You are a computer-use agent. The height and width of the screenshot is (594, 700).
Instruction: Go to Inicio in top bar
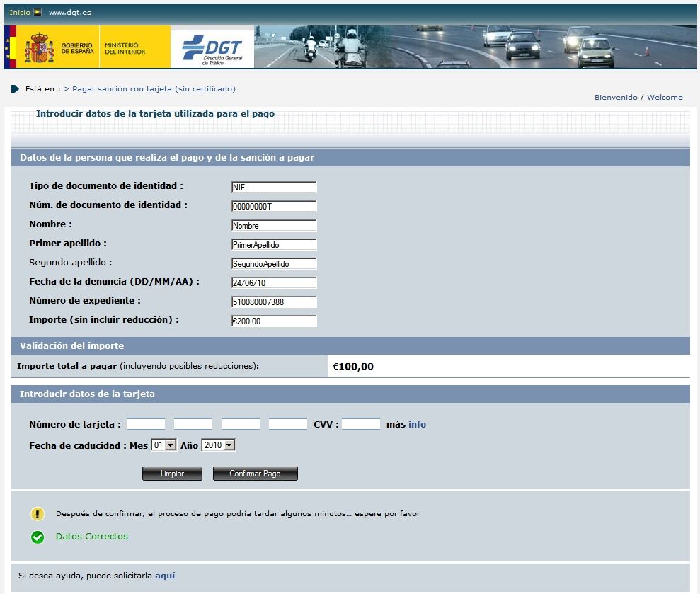point(20,13)
